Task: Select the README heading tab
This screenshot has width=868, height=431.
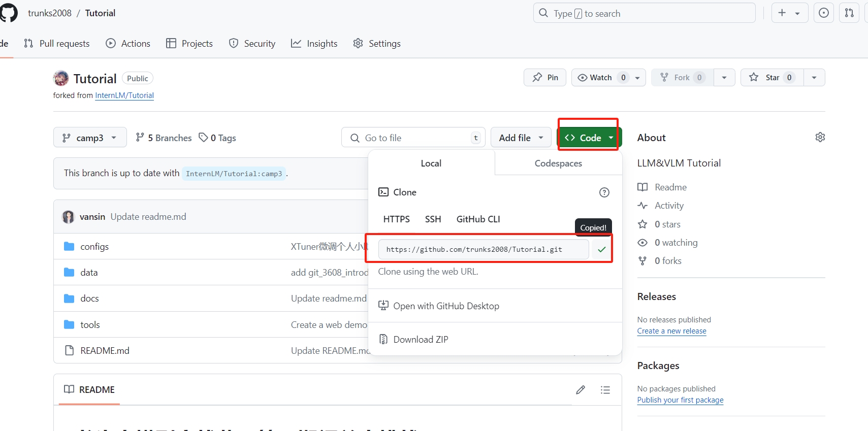Action: coord(89,390)
